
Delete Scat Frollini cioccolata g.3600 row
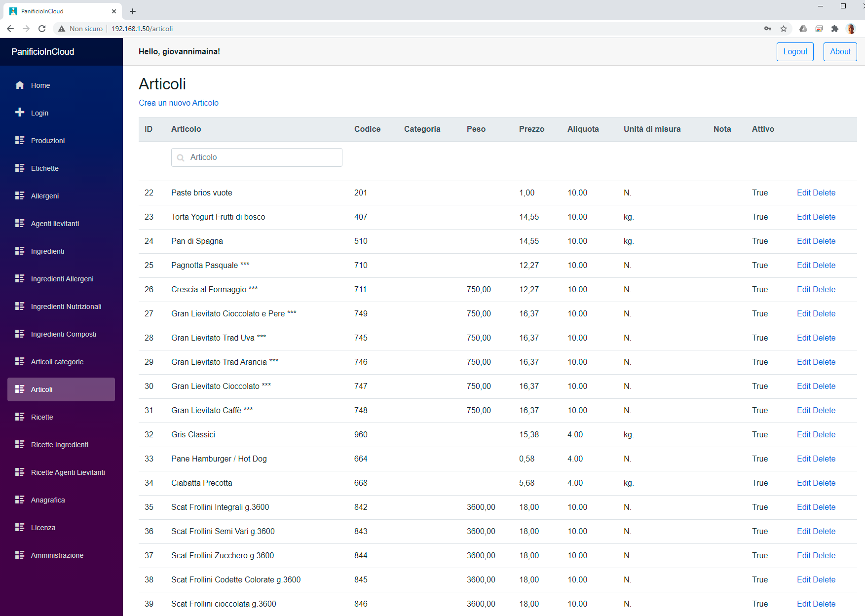click(x=824, y=604)
